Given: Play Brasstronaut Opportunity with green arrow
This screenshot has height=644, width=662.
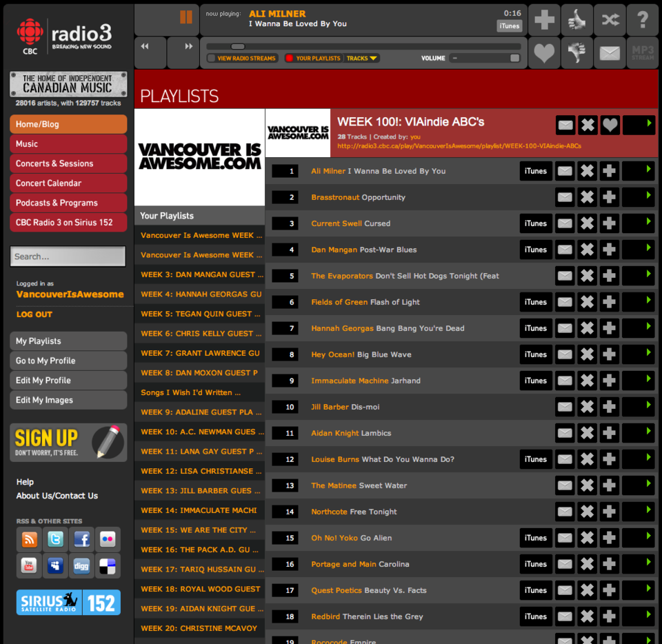Looking at the screenshot, I should click(x=639, y=197).
